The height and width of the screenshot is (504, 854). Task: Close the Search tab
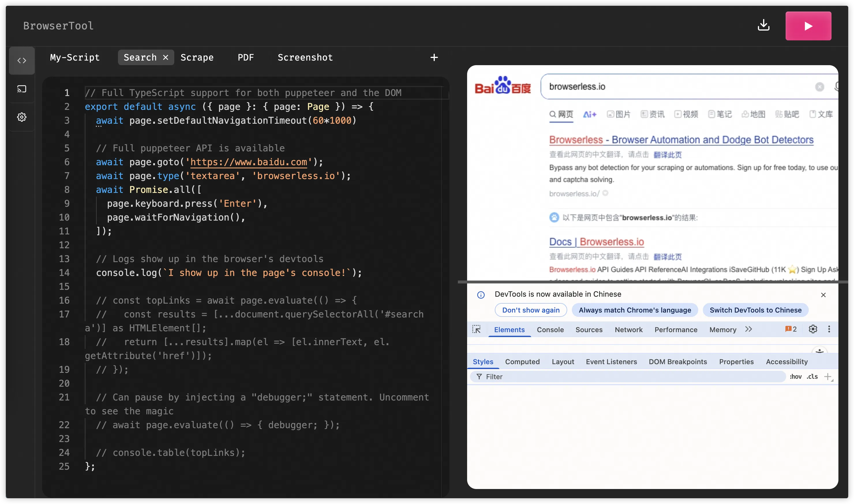coord(166,57)
